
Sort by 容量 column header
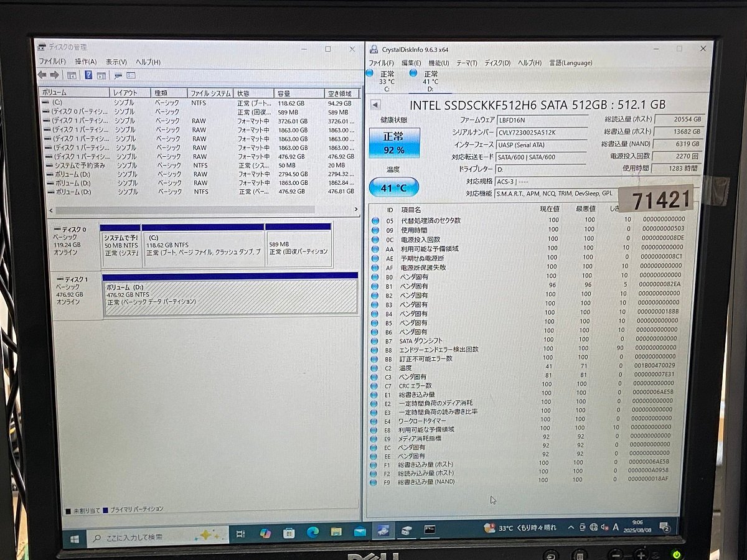(299, 93)
